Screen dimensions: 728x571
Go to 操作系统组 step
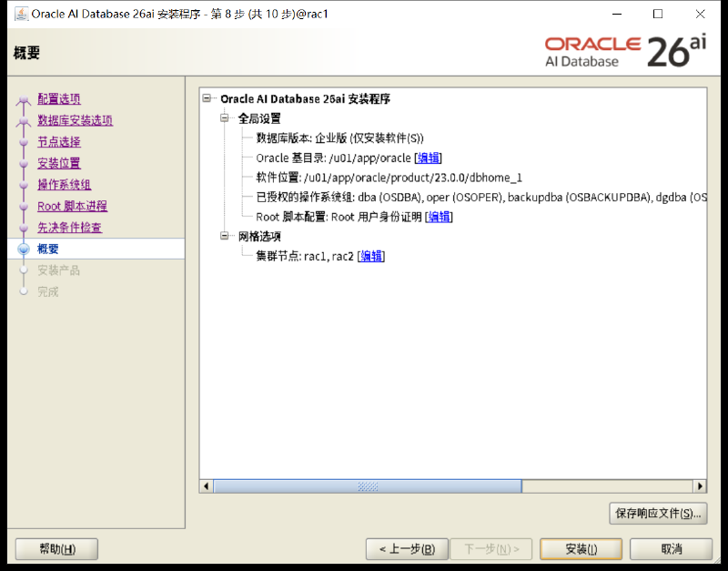click(65, 185)
